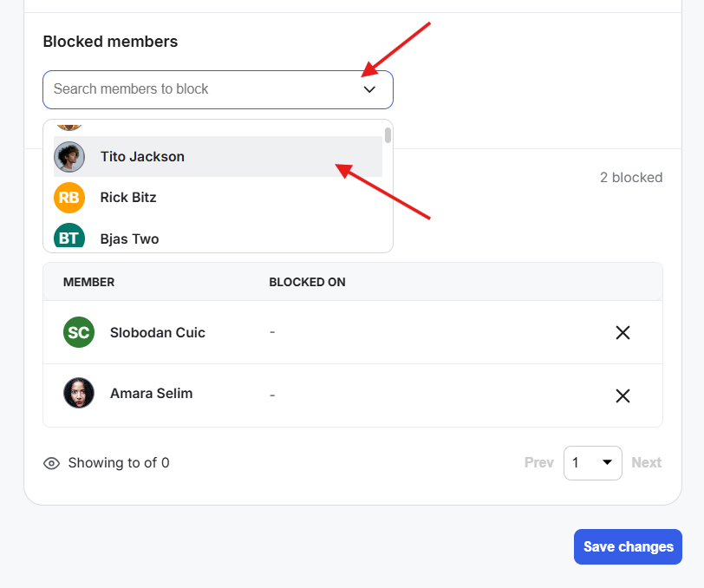Remove Amara Selim from blocked list
The width and height of the screenshot is (704, 588).
[623, 395]
